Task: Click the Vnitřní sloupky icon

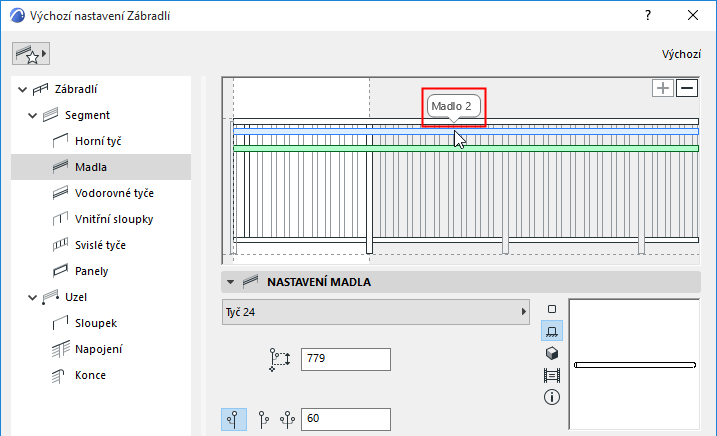Action: coord(60,219)
